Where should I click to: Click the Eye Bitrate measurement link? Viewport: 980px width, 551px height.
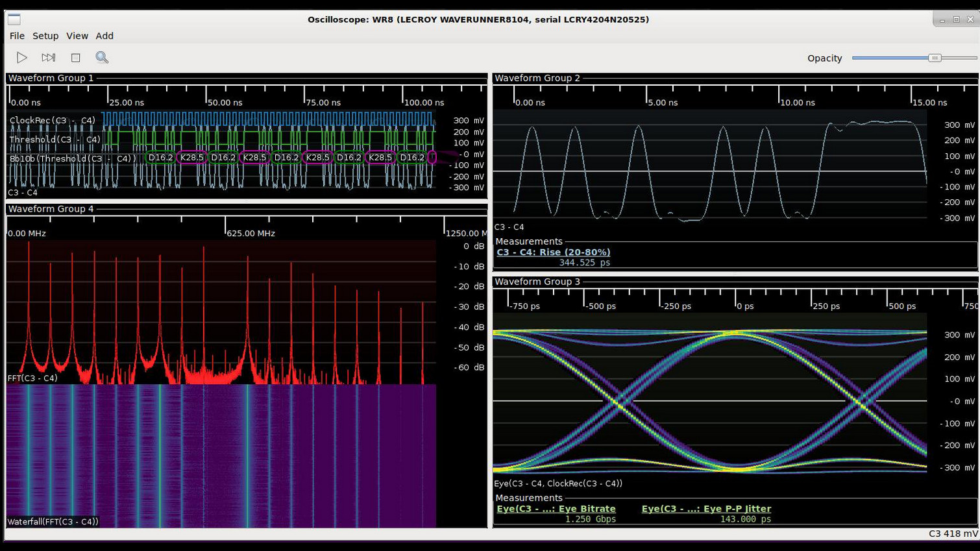[556, 509]
